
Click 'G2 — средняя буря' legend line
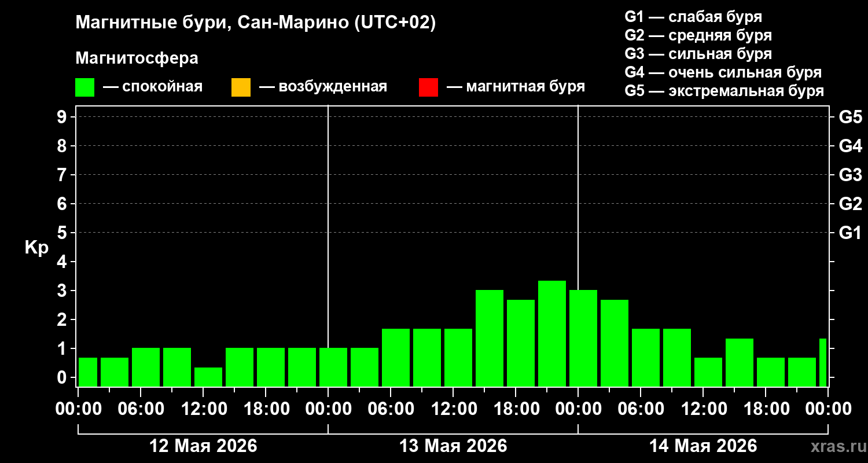coord(698,35)
